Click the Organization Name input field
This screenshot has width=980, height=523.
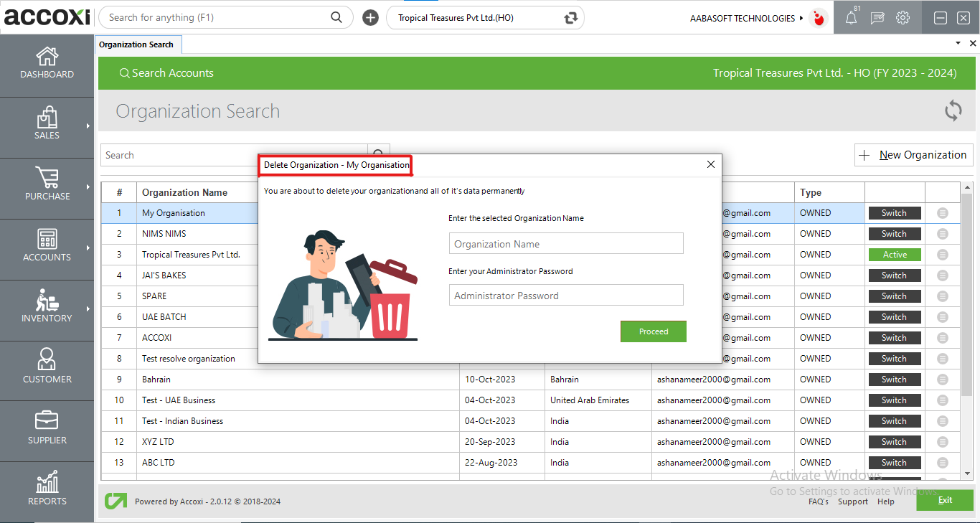566,244
